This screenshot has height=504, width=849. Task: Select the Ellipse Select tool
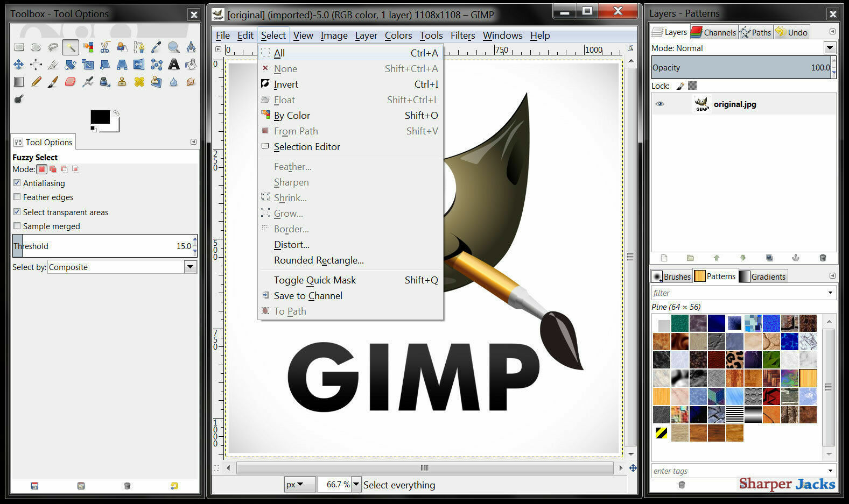(x=36, y=47)
